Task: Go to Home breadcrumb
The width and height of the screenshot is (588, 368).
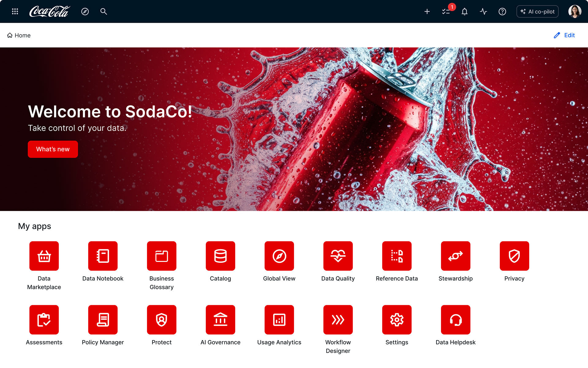Action: [x=19, y=35]
